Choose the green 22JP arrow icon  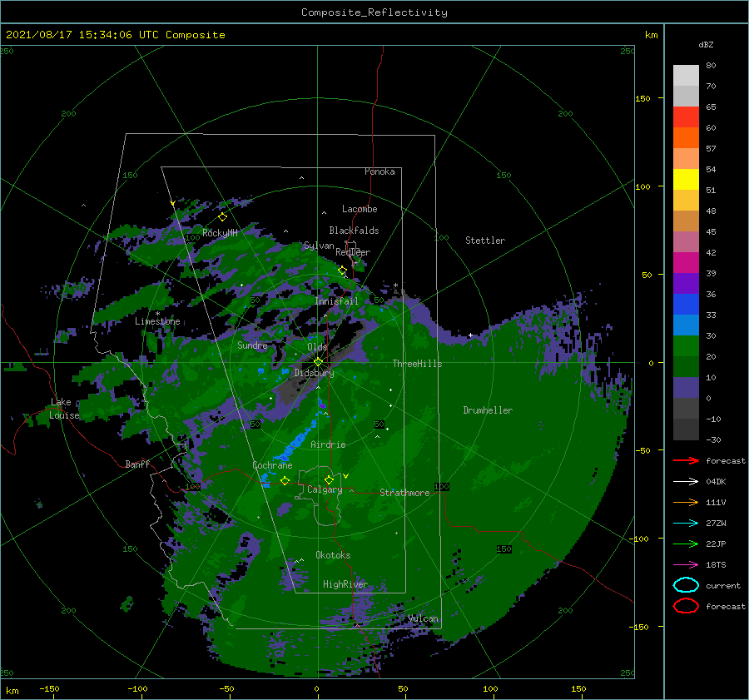point(686,544)
